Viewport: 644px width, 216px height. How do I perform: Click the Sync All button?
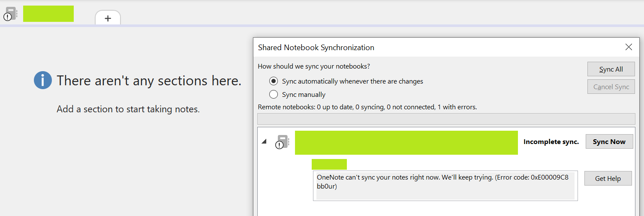(611, 69)
